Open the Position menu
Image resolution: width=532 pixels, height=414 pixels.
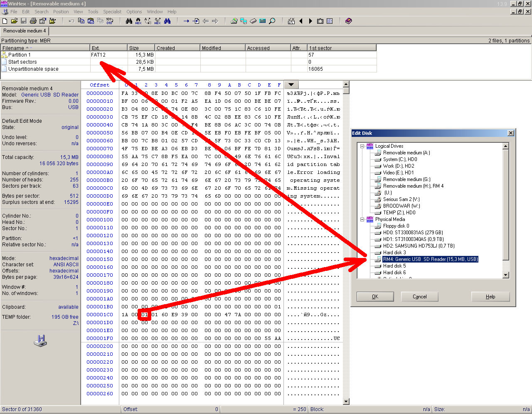click(61, 12)
